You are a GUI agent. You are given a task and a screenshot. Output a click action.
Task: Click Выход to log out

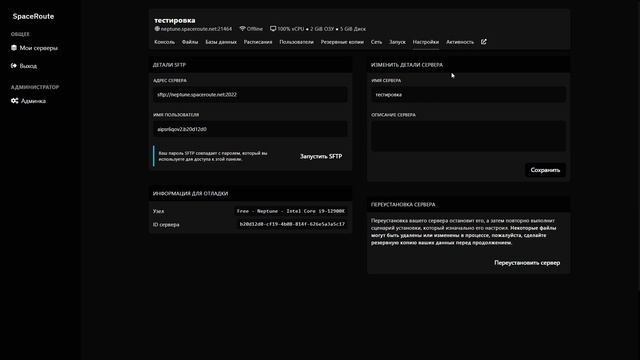[x=28, y=66]
